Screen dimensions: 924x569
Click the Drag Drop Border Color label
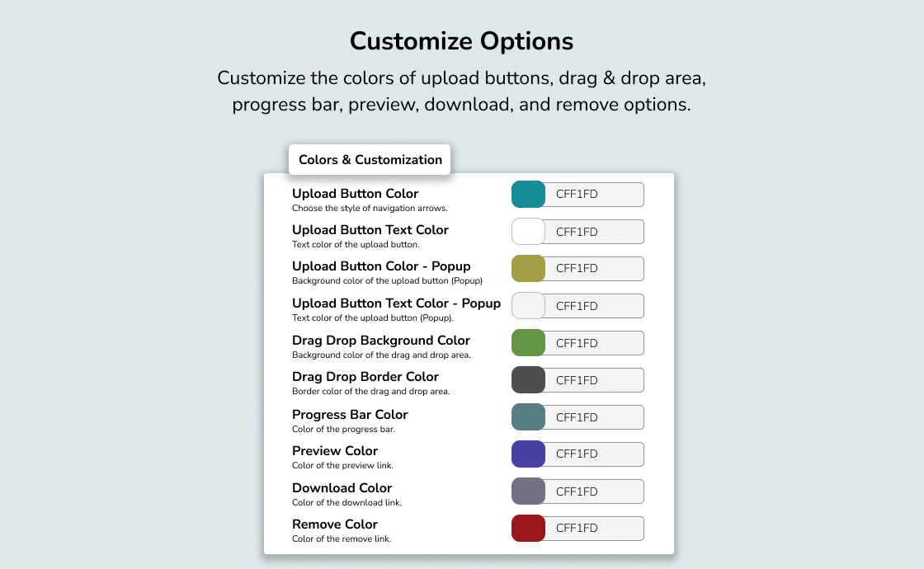coord(365,376)
